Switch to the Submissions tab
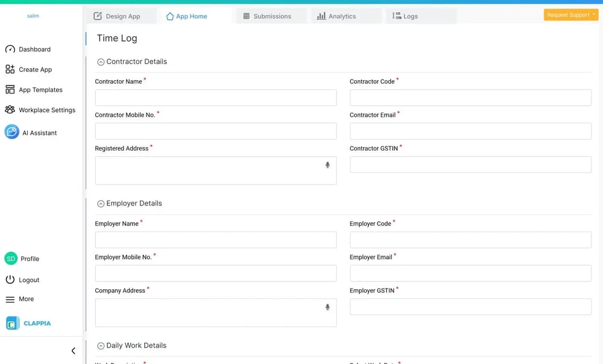Image resolution: width=603 pixels, height=364 pixels. pos(269,16)
